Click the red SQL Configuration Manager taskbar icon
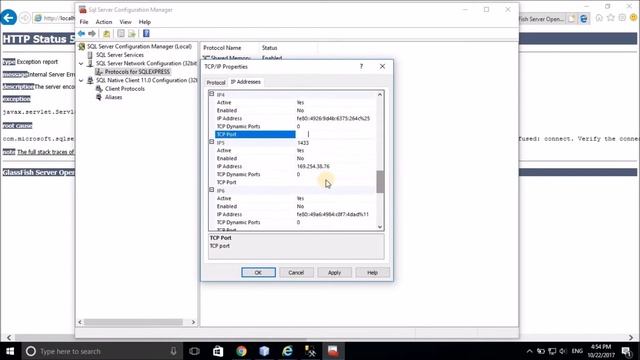Screen dimensions: 640x360 pos(333,351)
